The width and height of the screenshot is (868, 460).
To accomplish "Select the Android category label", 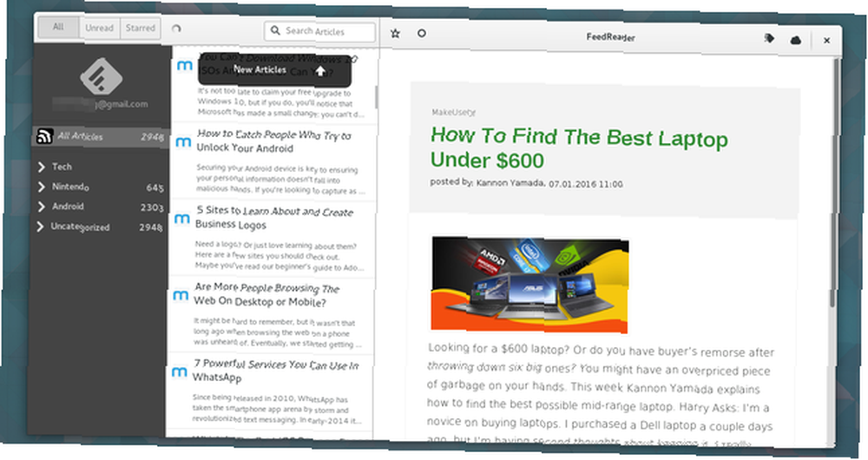I will click(68, 207).
